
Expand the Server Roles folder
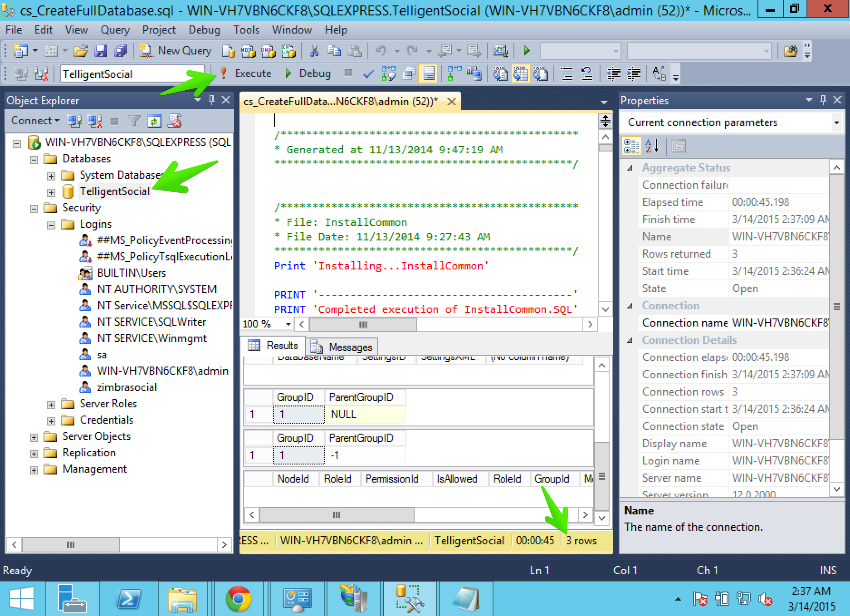point(51,405)
